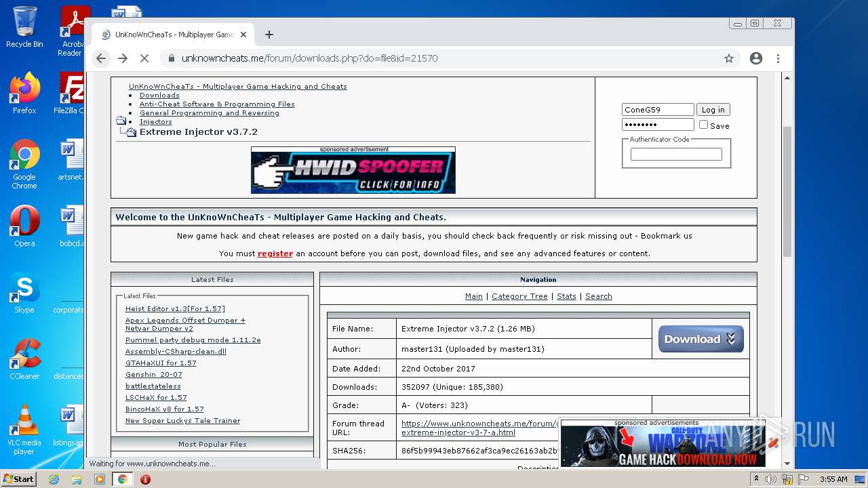The image size is (868, 488).
Task: Launch VLC media player desktop shortcut
Action: click(24, 430)
